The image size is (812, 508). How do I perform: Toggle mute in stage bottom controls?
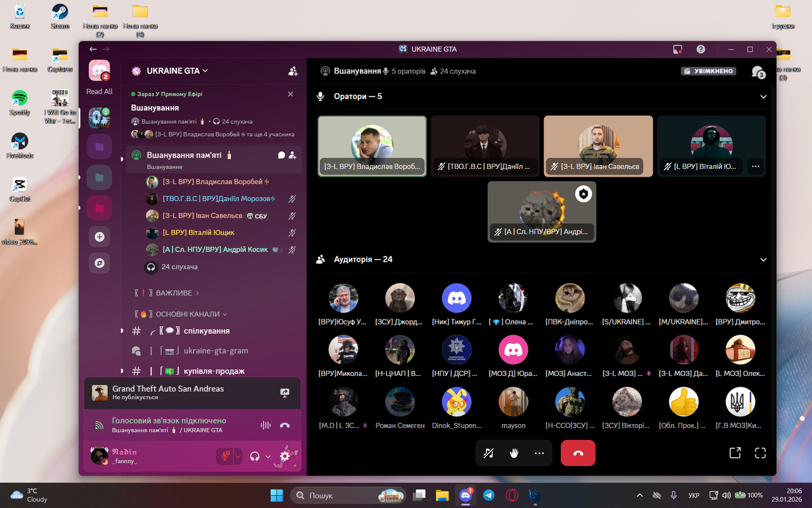pyautogui.click(x=488, y=453)
